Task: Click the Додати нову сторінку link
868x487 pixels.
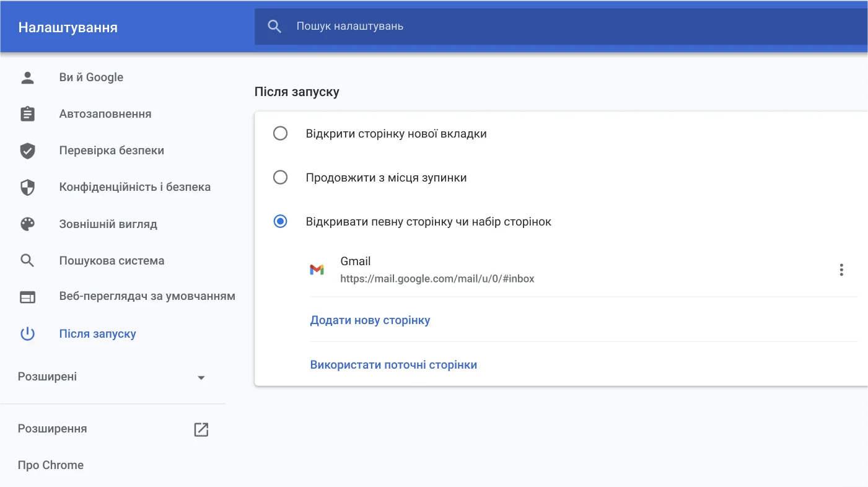Action: [370, 320]
